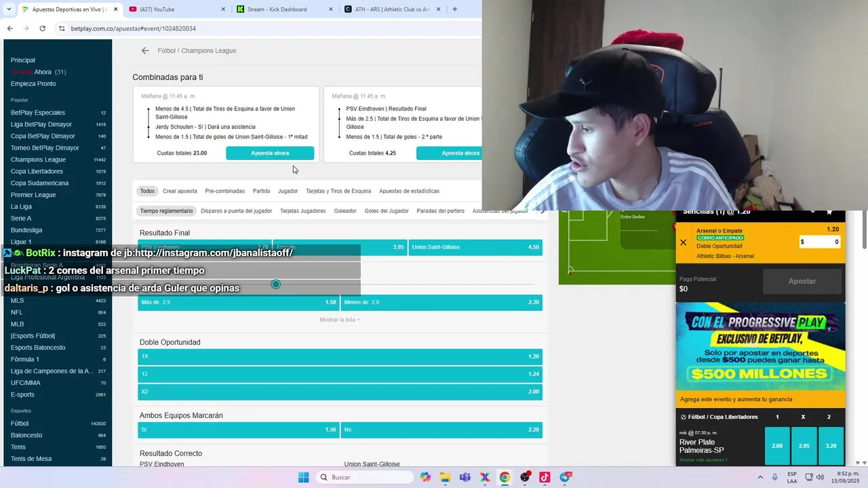Go back using the browser back arrow
This screenshot has height=488, width=868.
tap(9, 28)
